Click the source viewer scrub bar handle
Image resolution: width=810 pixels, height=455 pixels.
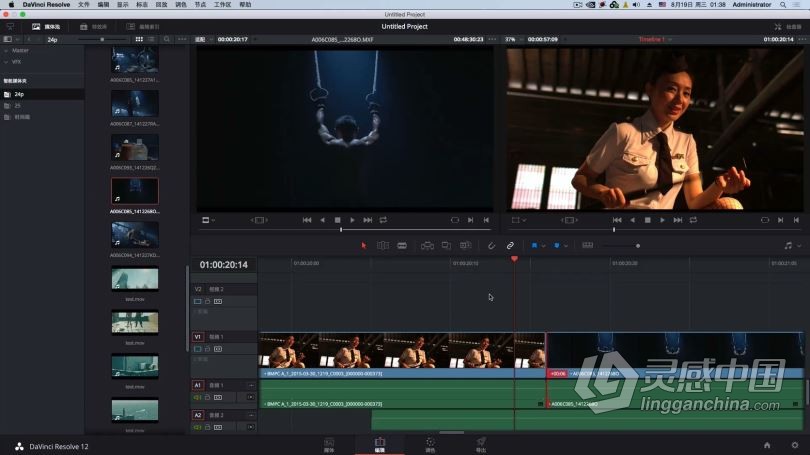(341, 229)
